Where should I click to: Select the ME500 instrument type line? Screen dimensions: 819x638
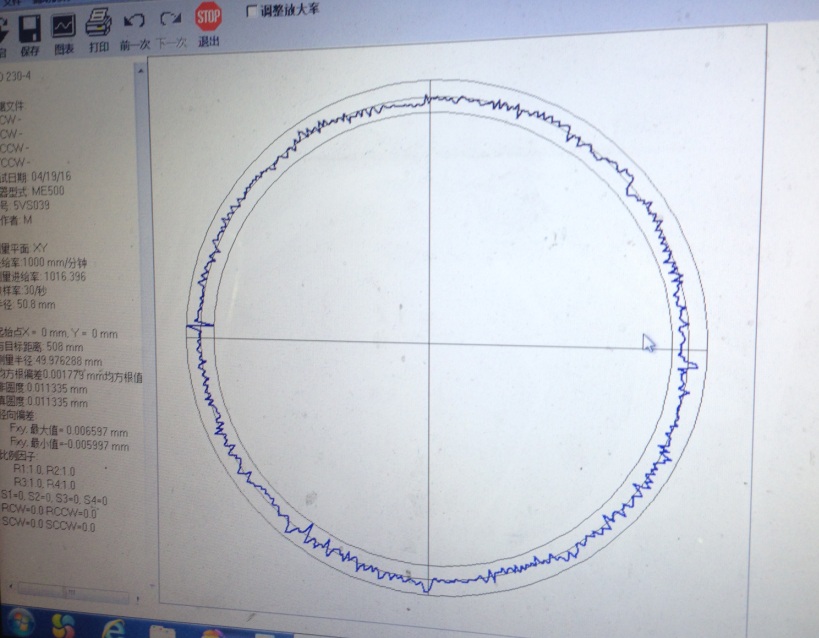(x=40, y=190)
